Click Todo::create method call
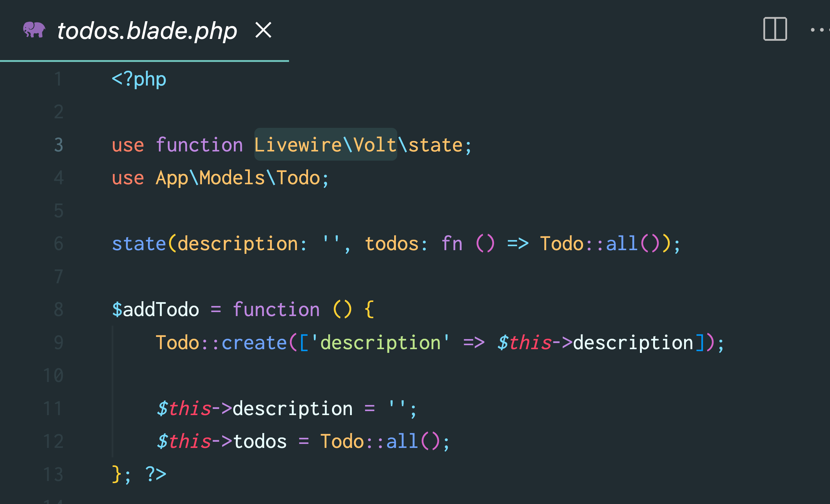Image resolution: width=830 pixels, height=504 pixels. pos(221,342)
